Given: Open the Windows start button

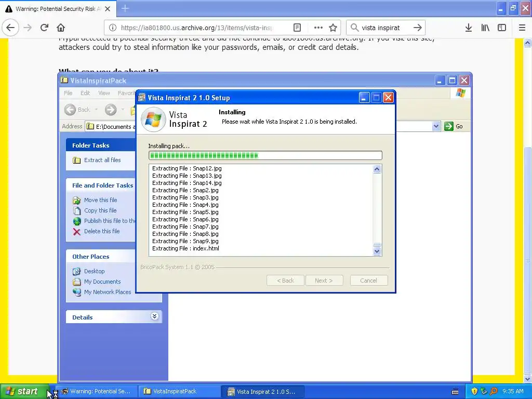Looking at the screenshot, I should pos(24,392).
